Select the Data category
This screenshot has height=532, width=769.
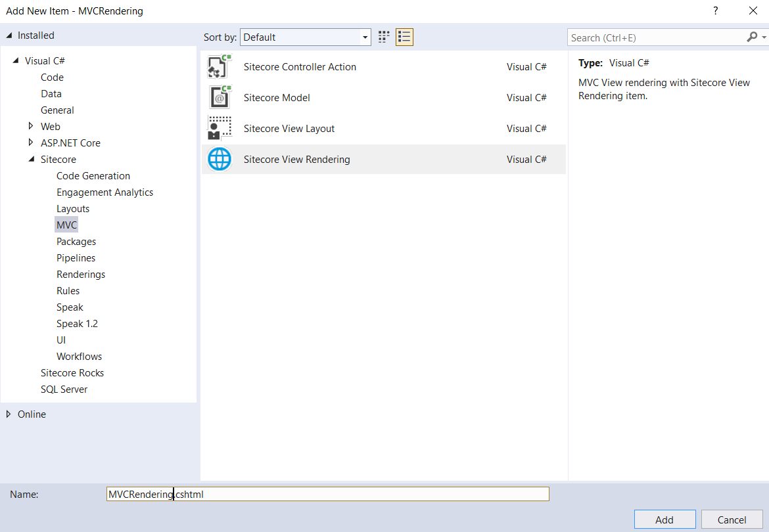[51, 93]
